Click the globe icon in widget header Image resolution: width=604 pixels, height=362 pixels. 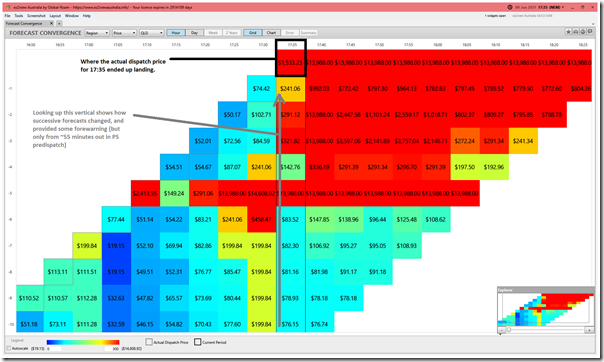point(583,32)
